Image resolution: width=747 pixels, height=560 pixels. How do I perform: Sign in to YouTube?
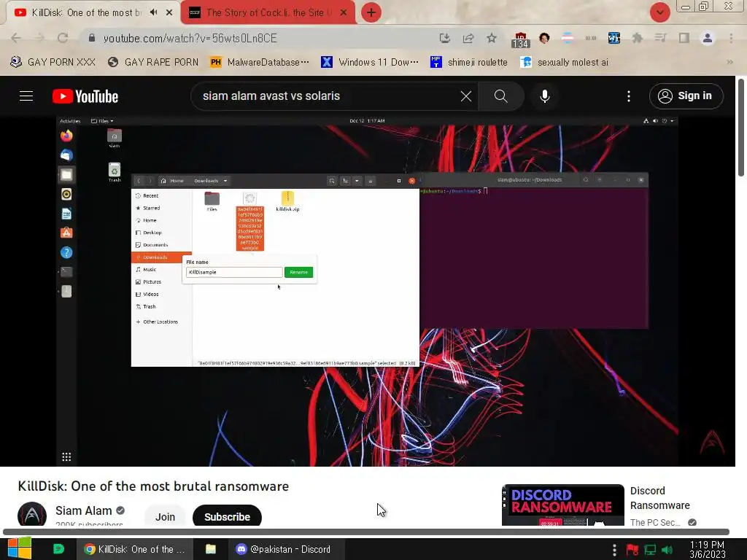tap(686, 96)
